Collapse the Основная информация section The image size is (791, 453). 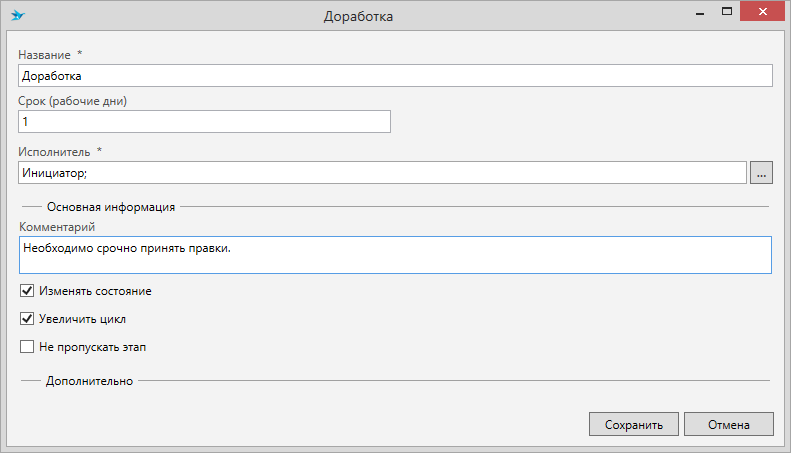[111, 207]
